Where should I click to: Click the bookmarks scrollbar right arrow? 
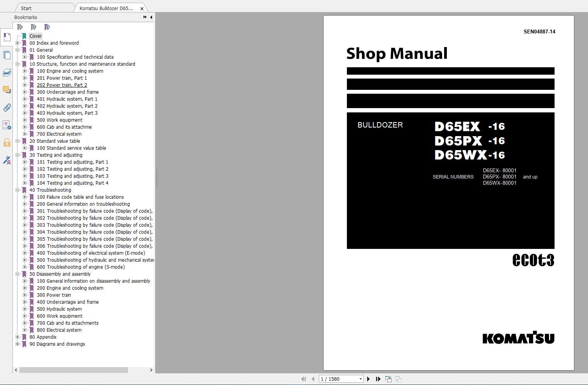[151, 370]
